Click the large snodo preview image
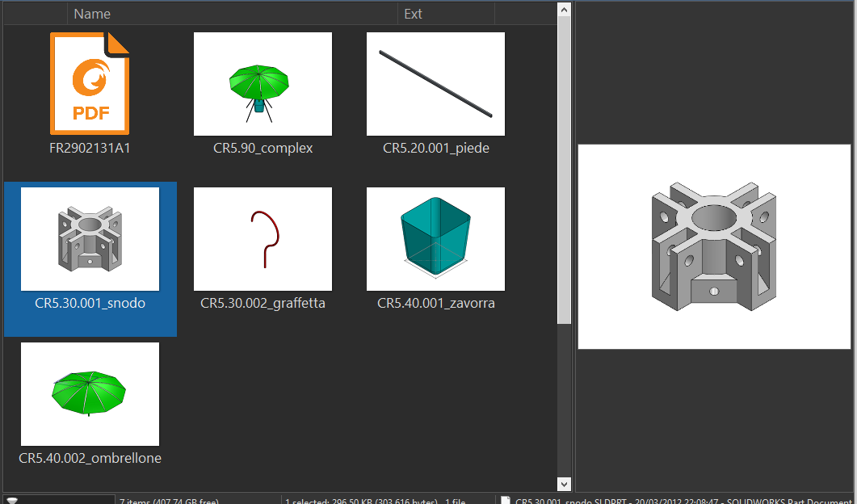Image resolution: width=857 pixels, height=504 pixels. click(x=714, y=246)
